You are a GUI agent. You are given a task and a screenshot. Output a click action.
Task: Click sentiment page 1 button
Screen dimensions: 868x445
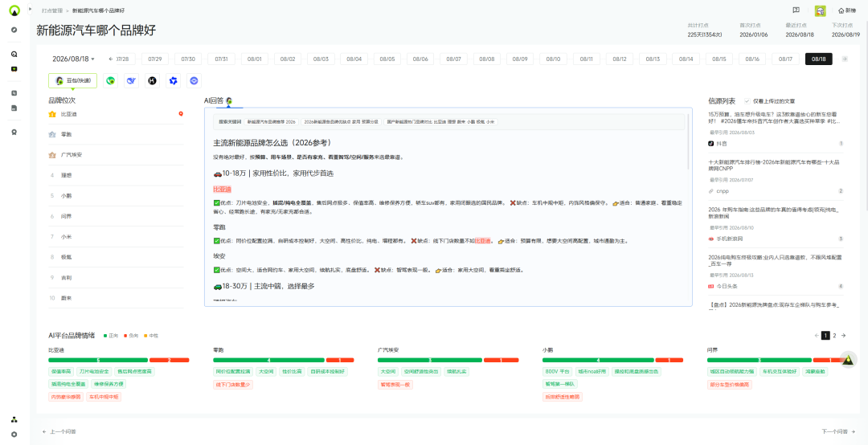(825, 336)
